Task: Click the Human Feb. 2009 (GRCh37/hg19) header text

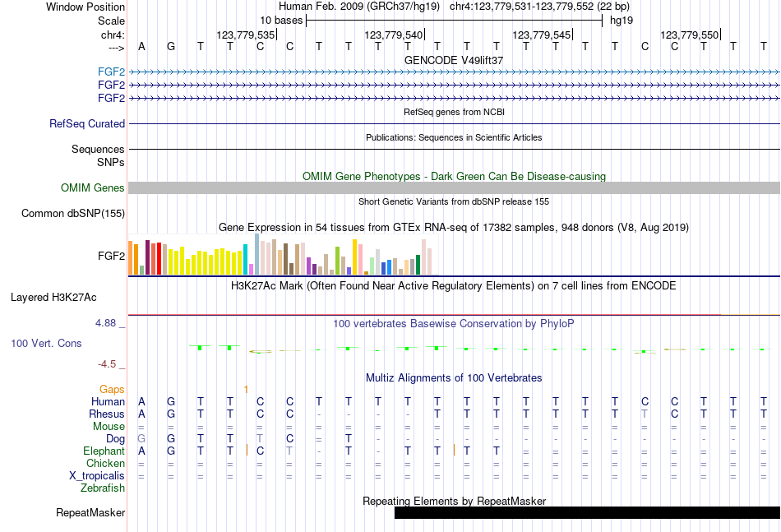Action: click(x=359, y=7)
